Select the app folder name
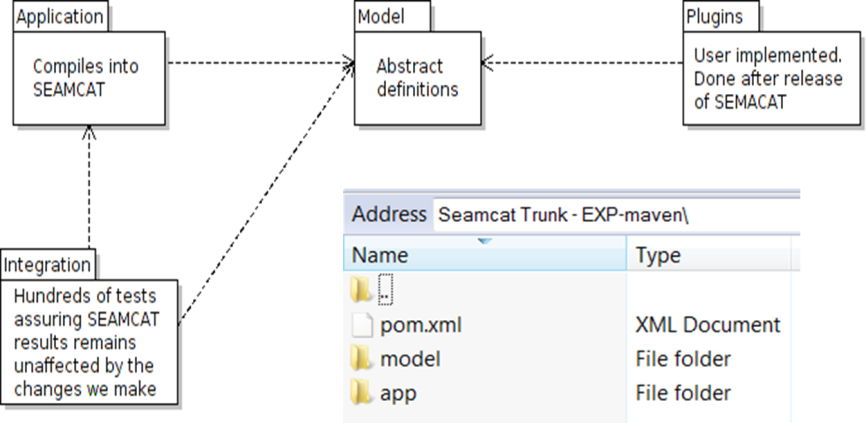 (398, 394)
